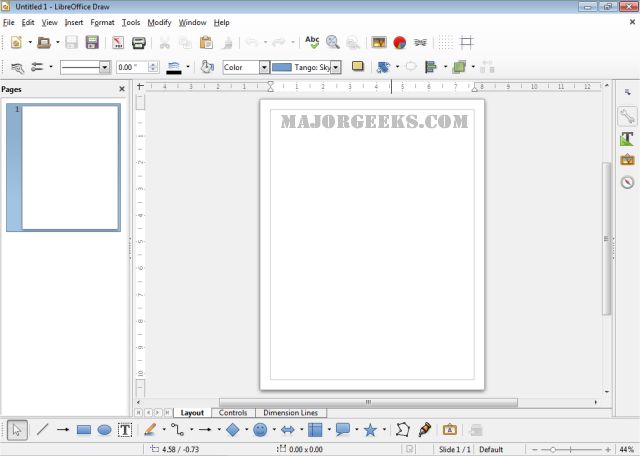Click the zoom out minus button
Viewport: 640px width, 456px height.
click(535, 449)
